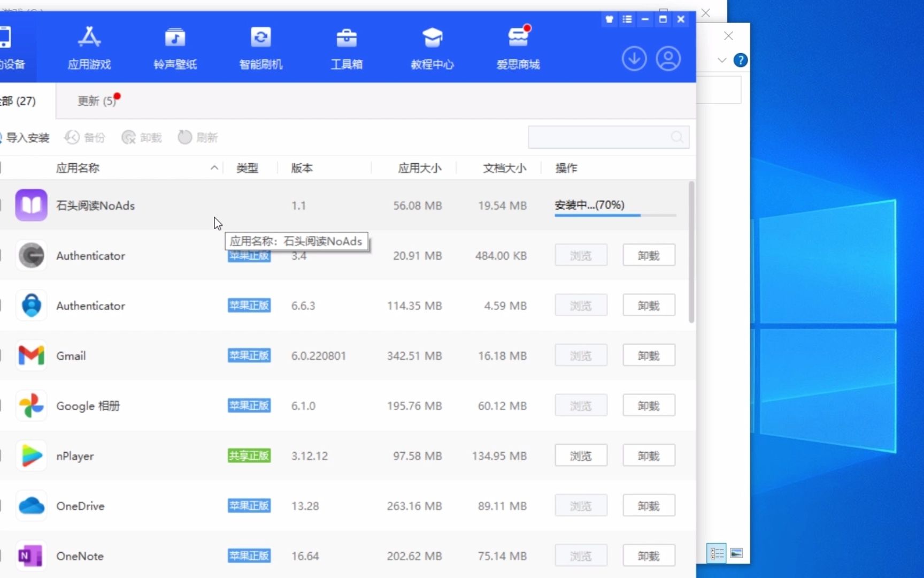The image size is (924, 578).
Task: Click input field in background window
Action: click(x=719, y=89)
